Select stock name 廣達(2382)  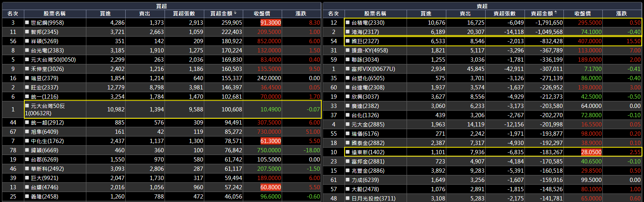pyautogui.click(x=365, y=106)
